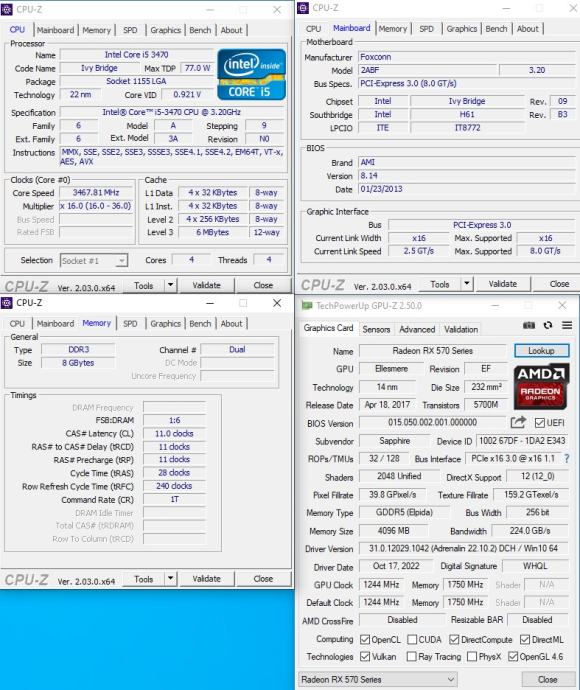Click the Lookup button in GPU-Z
Screen dimensions: 580x690
click(541, 351)
